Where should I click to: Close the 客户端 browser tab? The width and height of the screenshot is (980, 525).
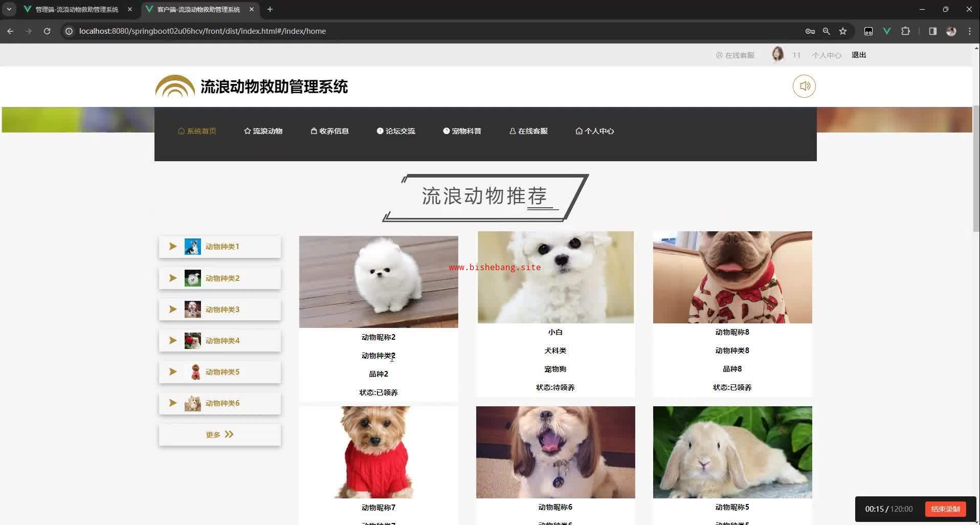tap(252, 9)
